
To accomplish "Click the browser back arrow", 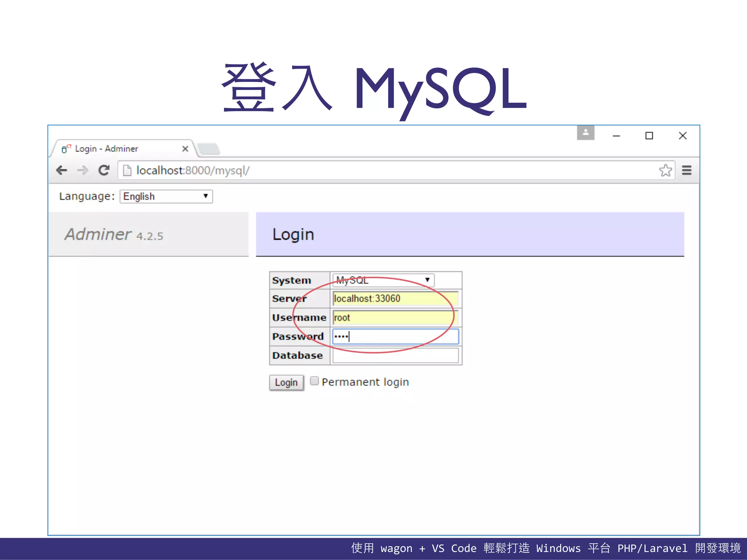I will click(62, 170).
